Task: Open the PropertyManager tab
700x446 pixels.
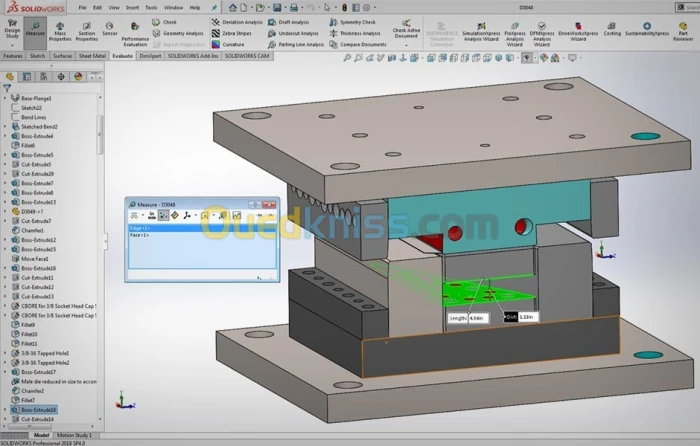Action: pos(27,77)
